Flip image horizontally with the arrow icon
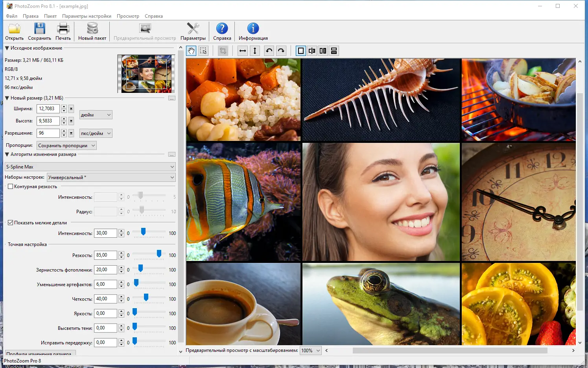The height and width of the screenshot is (368, 588). click(243, 51)
